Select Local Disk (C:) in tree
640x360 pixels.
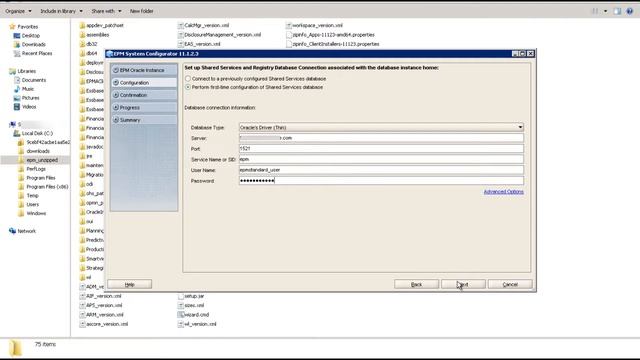click(x=33, y=133)
